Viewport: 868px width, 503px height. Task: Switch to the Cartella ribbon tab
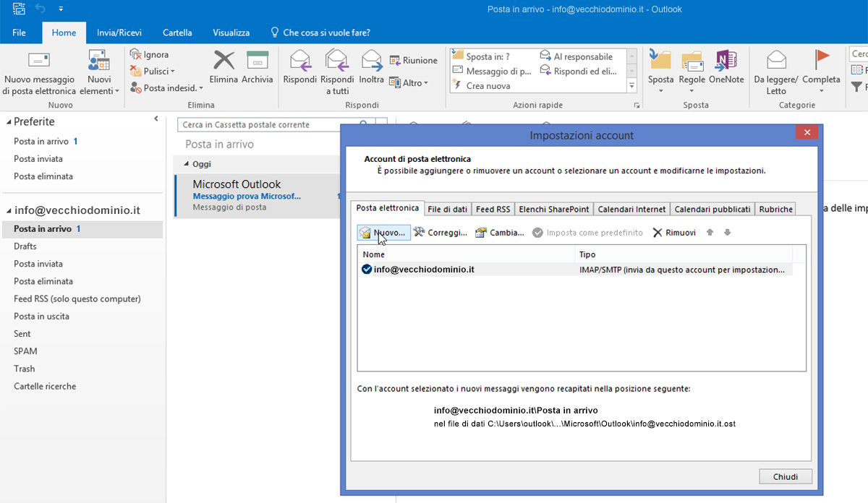(177, 33)
